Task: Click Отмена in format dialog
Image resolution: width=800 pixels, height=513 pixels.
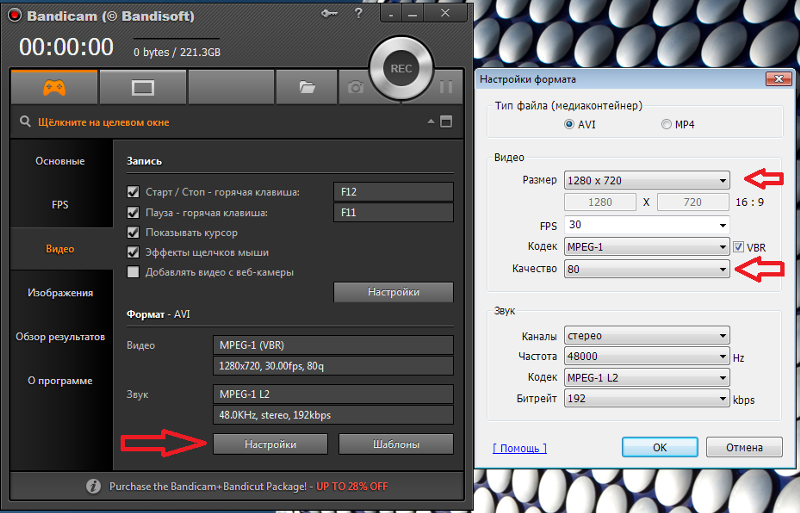Action: pyautogui.click(x=744, y=447)
